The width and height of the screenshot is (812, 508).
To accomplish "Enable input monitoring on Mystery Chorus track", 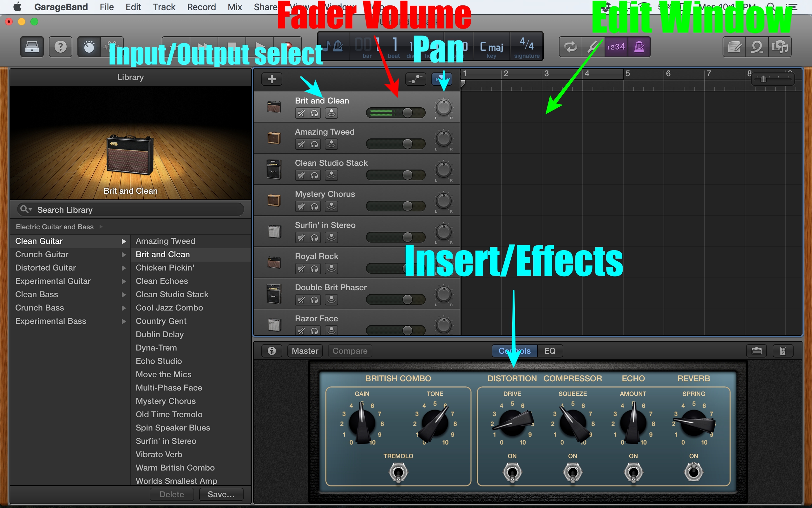I will (x=331, y=207).
